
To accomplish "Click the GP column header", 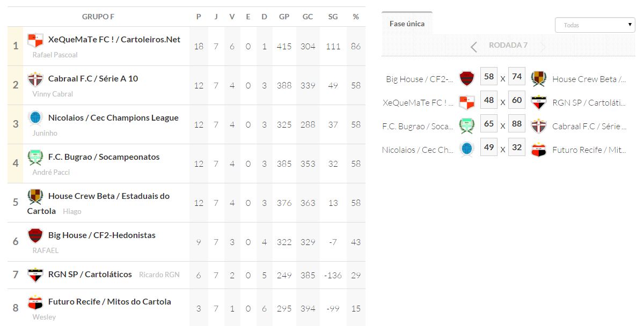I will coord(284,17).
